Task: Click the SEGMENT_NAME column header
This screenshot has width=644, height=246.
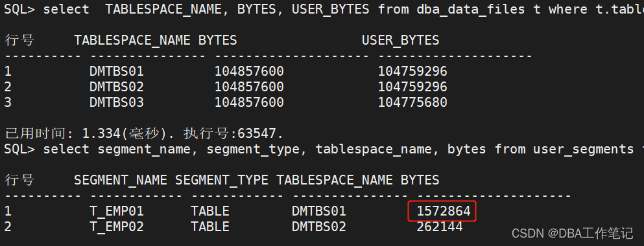Action: (121, 180)
